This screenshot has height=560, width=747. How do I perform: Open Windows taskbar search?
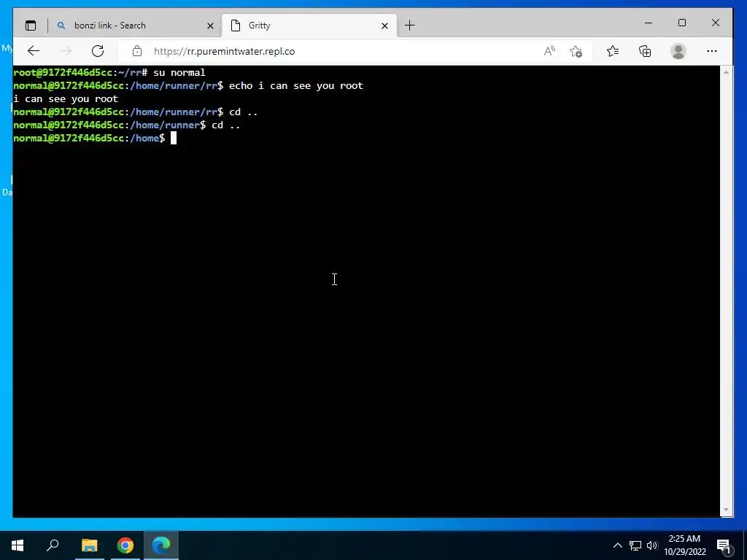[53, 545]
